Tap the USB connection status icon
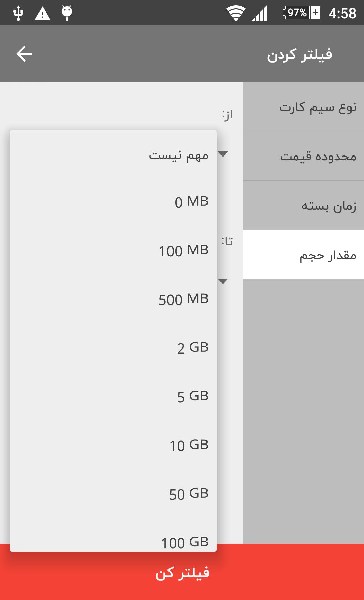The width and height of the screenshot is (364, 600). (x=18, y=13)
